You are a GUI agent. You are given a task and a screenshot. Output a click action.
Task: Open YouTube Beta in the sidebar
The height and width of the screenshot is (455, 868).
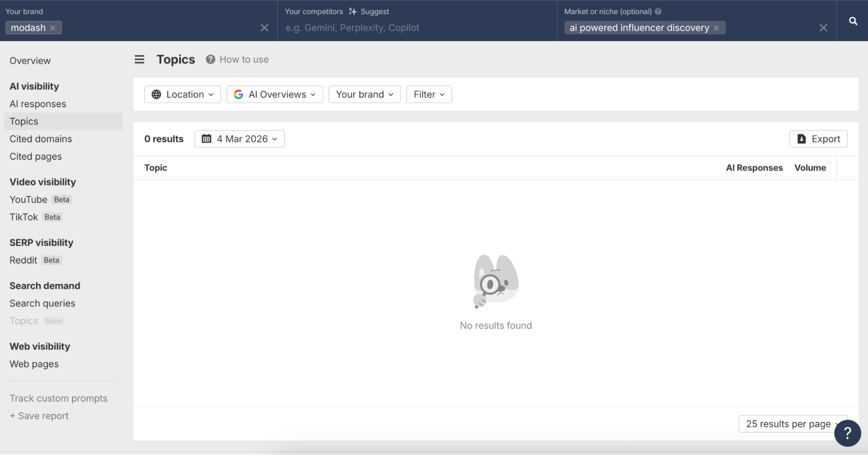click(x=40, y=200)
